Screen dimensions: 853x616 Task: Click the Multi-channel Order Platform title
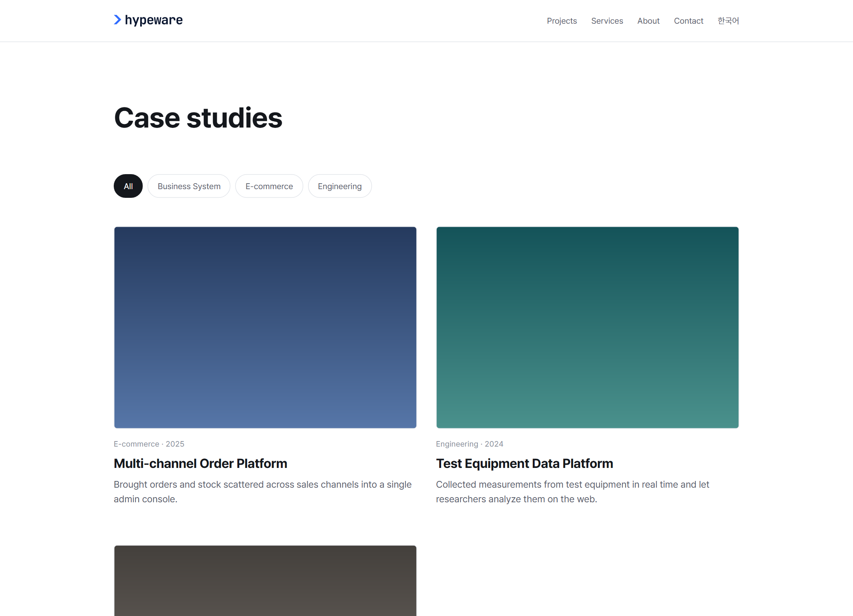click(200, 464)
